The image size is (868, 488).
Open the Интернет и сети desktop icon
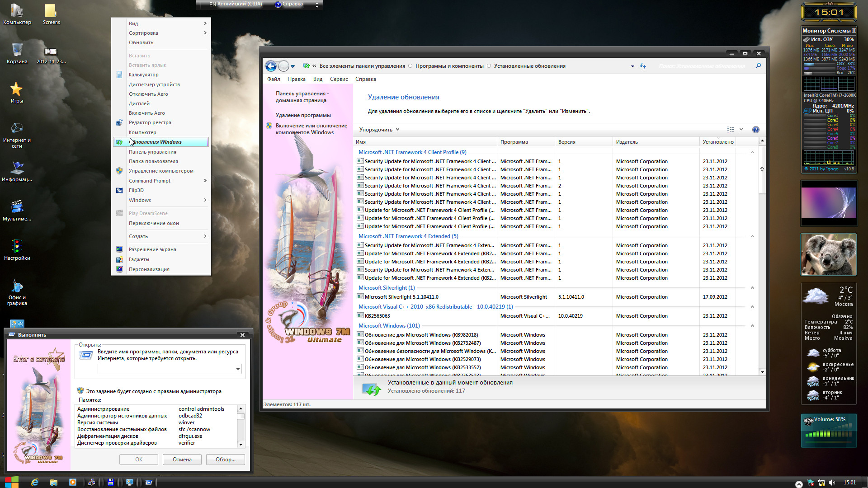pyautogui.click(x=17, y=135)
